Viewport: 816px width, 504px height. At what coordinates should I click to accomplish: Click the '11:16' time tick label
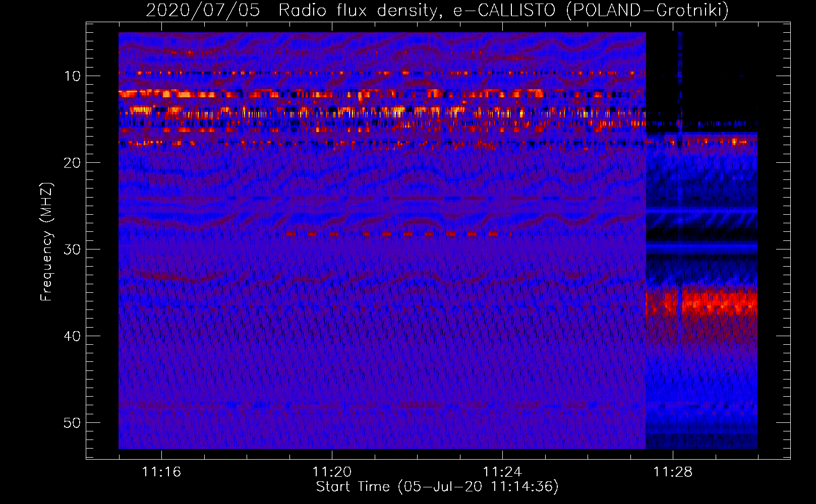[161, 472]
